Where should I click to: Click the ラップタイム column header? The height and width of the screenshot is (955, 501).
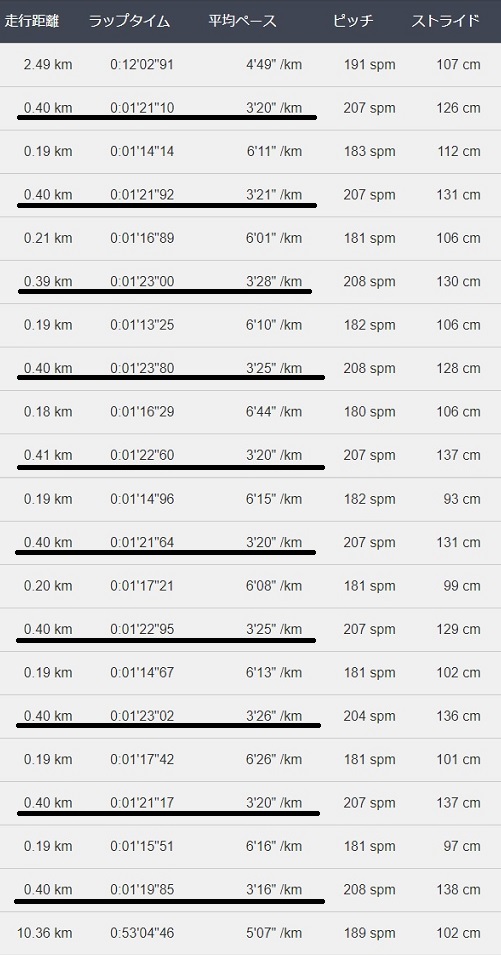coord(130,21)
